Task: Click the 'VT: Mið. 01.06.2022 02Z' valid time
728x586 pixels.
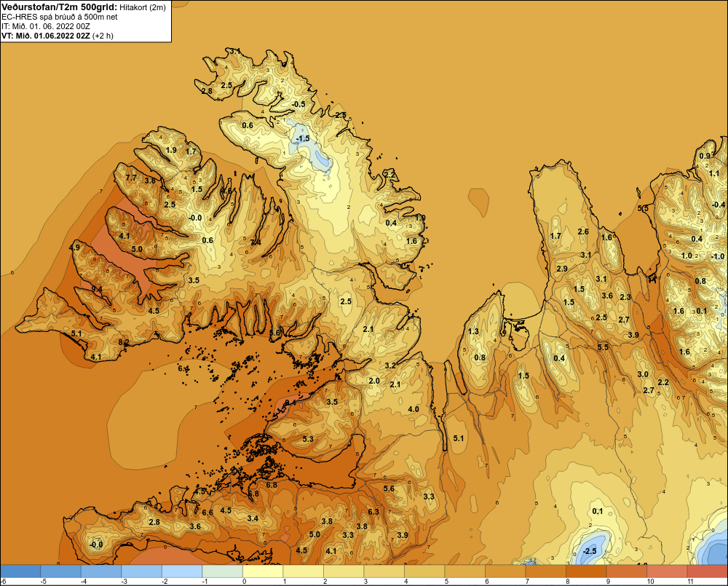Action: (x=45, y=36)
